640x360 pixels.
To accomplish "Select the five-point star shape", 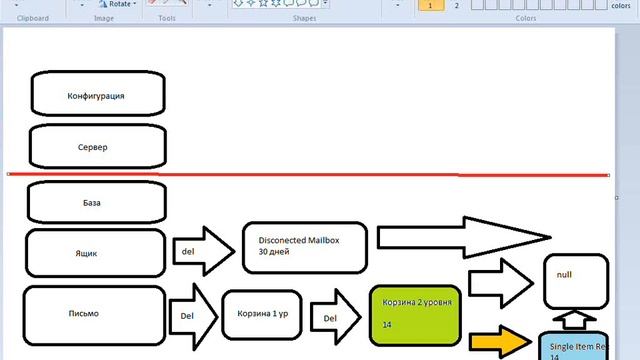I will tap(263, 3).
